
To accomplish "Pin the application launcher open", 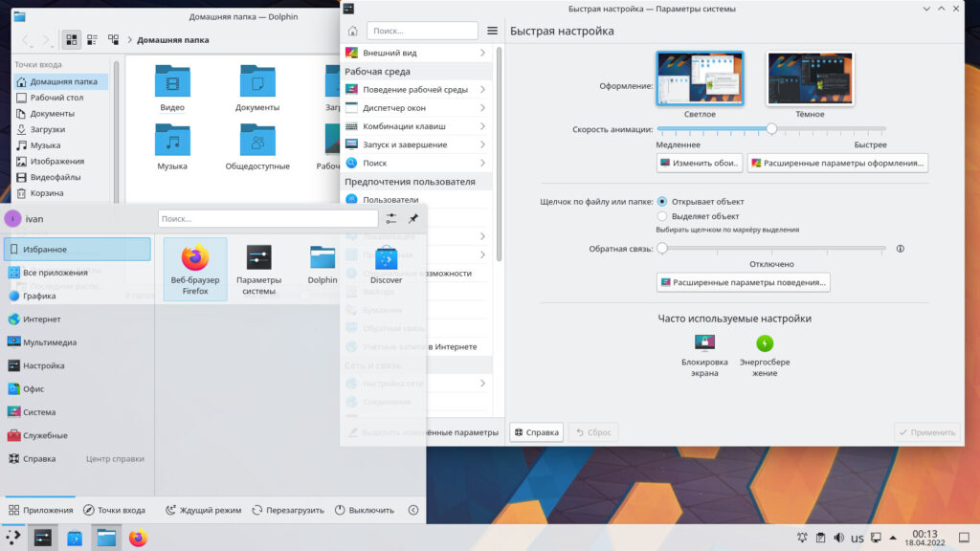I will (413, 219).
